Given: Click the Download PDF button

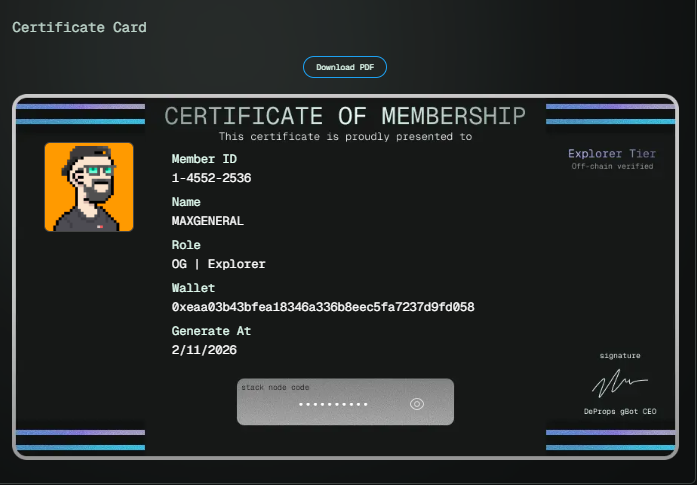Looking at the screenshot, I should (x=344, y=67).
